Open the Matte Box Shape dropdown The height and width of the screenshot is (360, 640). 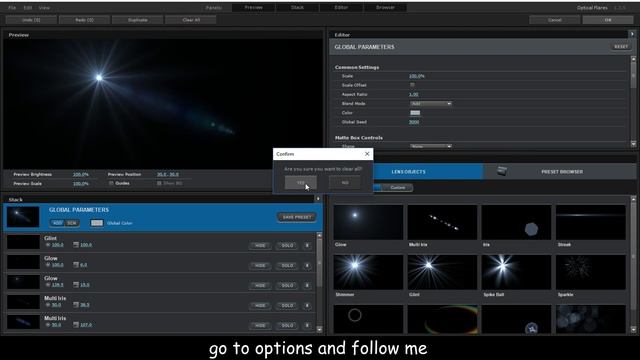[431, 146]
